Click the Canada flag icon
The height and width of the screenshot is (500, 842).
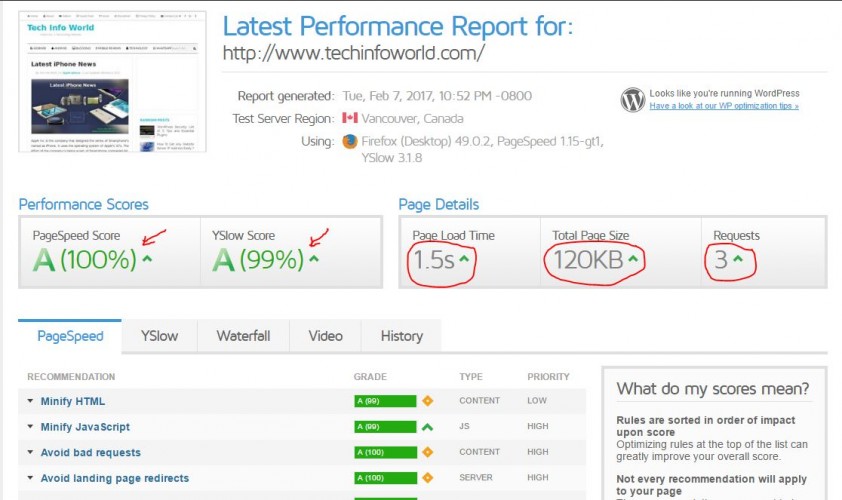point(350,118)
